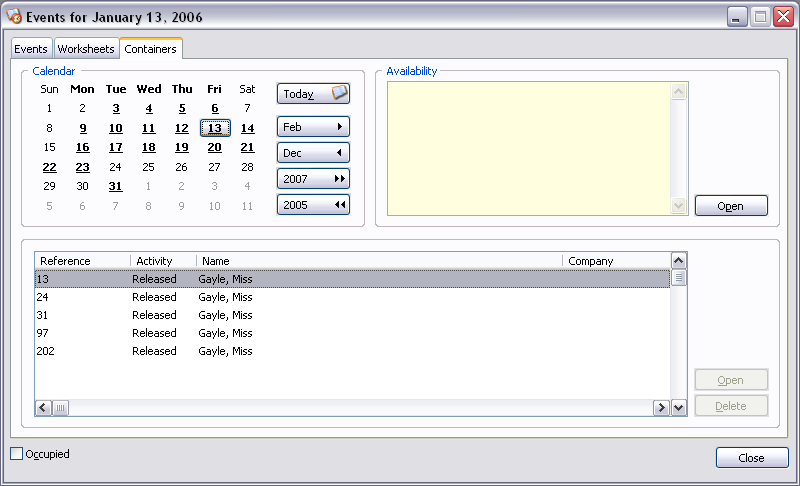
Task: Pick January 31 in the calendar
Action: pos(116,186)
